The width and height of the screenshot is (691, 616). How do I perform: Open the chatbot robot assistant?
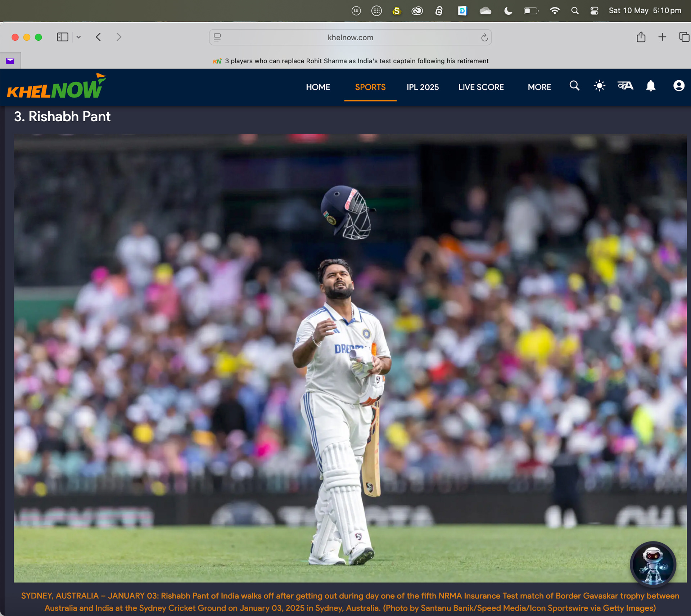[653, 565]
